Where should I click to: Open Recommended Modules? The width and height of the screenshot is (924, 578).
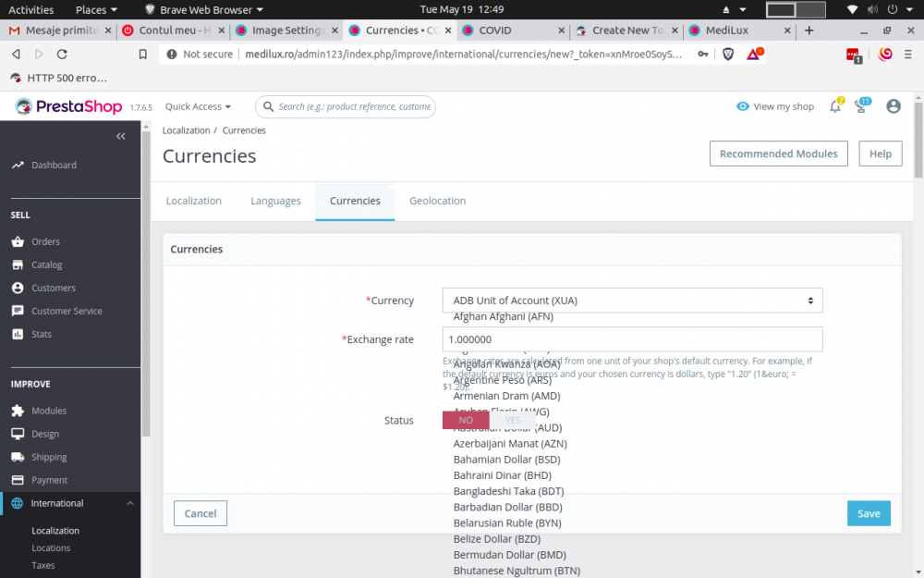coord(779,153)
